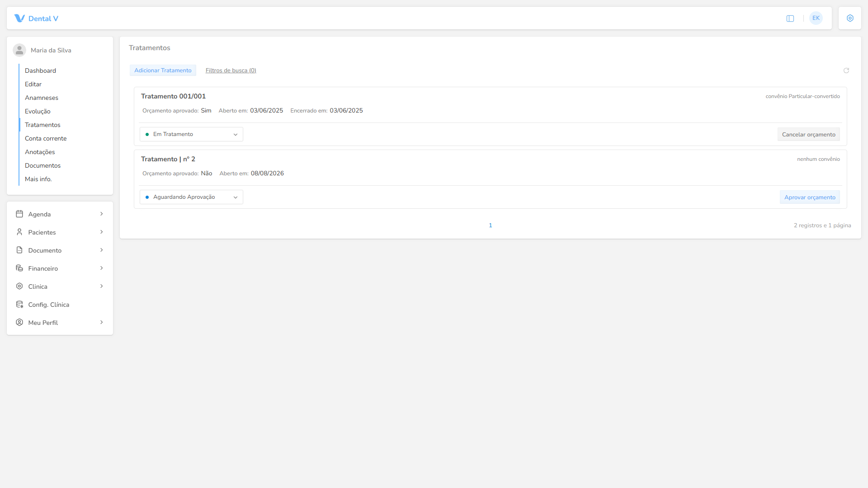The height and width of the screenshot is (488, 868).
Task: Click the Config. Clínica database icon
Action: (19, 304)
